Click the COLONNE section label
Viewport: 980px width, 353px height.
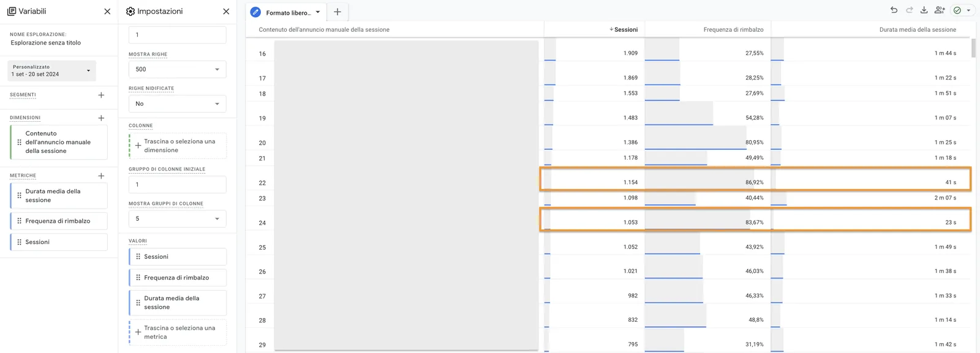click(x=141, y=125)
